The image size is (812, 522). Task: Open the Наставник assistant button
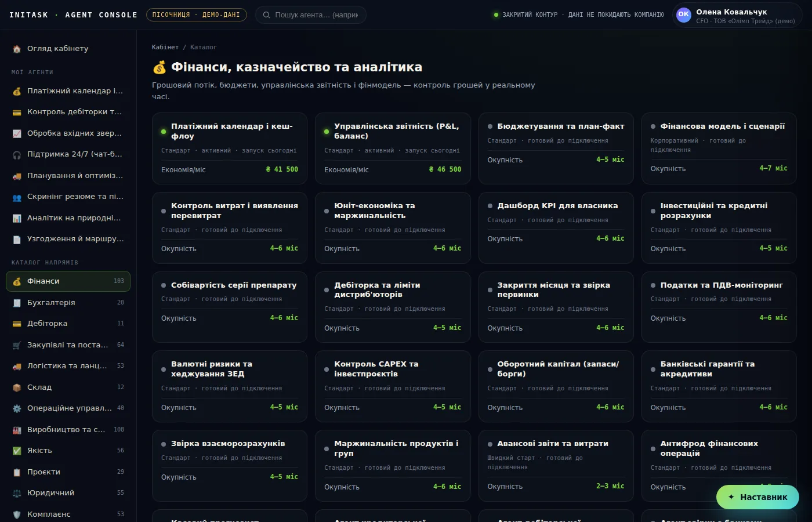click(x=757, y=497)
